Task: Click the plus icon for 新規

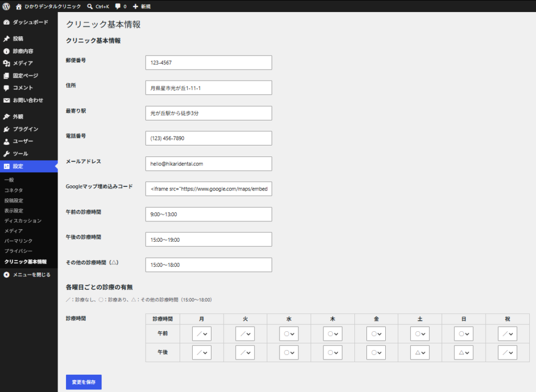Action: pyautogui.click(x=136, y=6)
